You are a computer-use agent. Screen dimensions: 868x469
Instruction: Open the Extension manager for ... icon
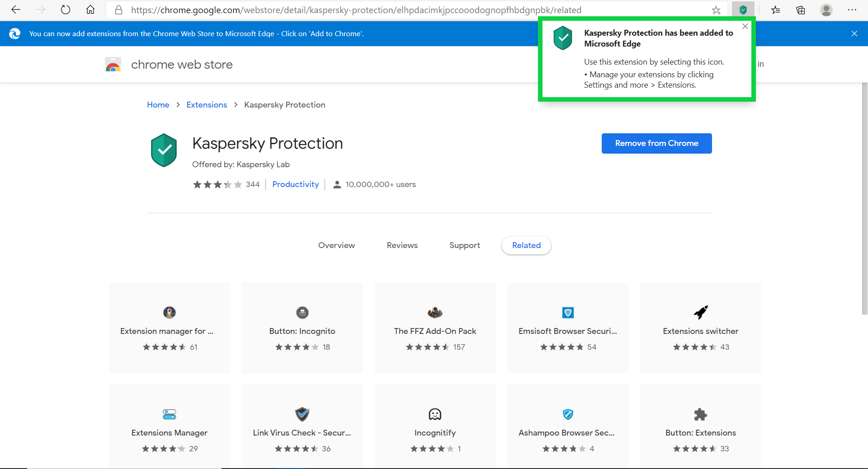(x=170, y=312)
